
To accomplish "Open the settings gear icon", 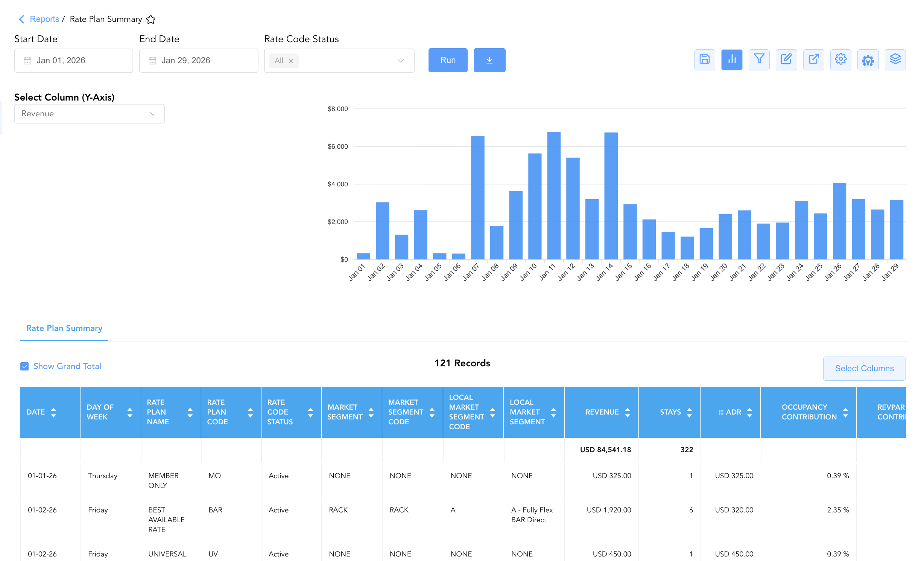I will pos(840,59).
